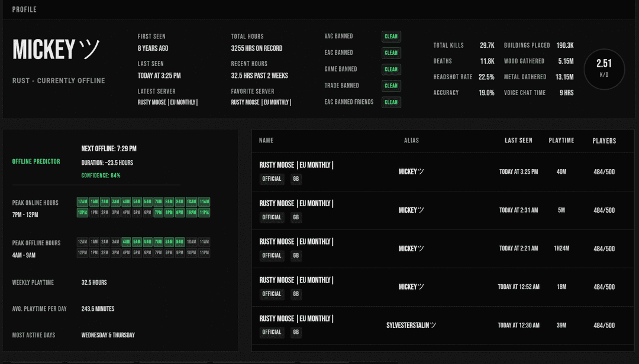Sort the table by PLAYTIME header

[561, 141]
